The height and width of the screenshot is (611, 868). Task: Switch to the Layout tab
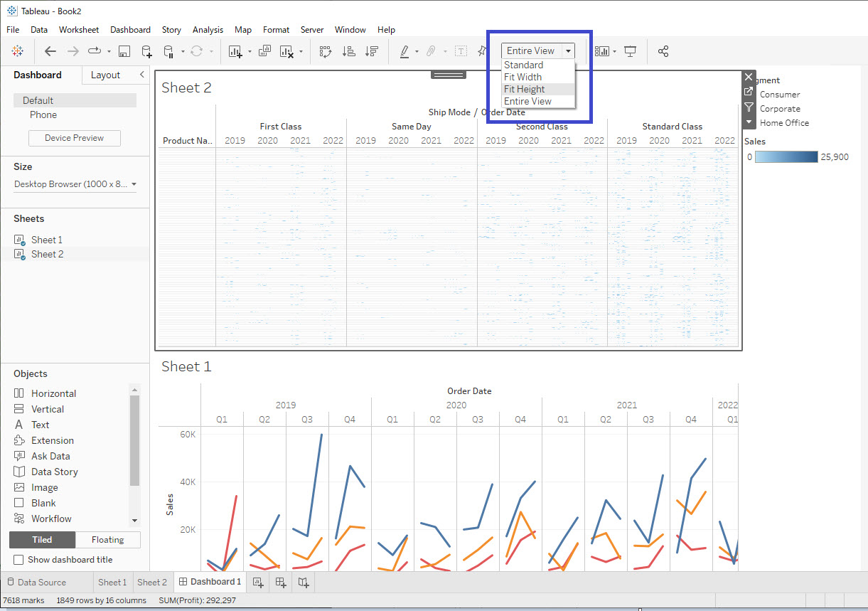105,75
